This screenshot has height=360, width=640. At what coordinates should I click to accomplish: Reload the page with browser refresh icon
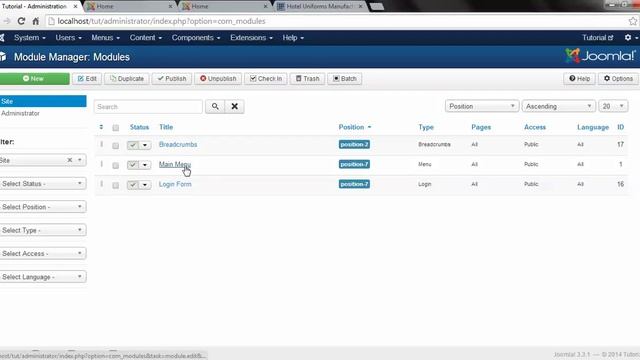(21, 21)
